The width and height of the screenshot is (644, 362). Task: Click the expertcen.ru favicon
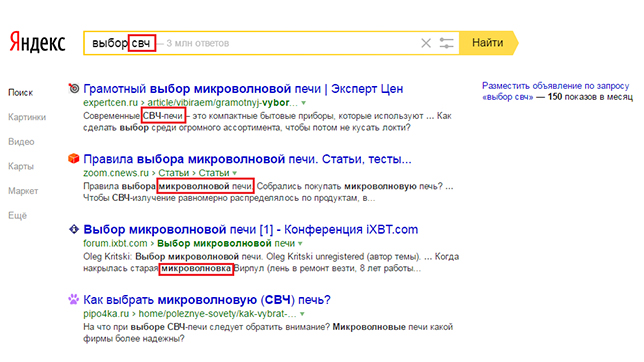click(x=74, y=88)
